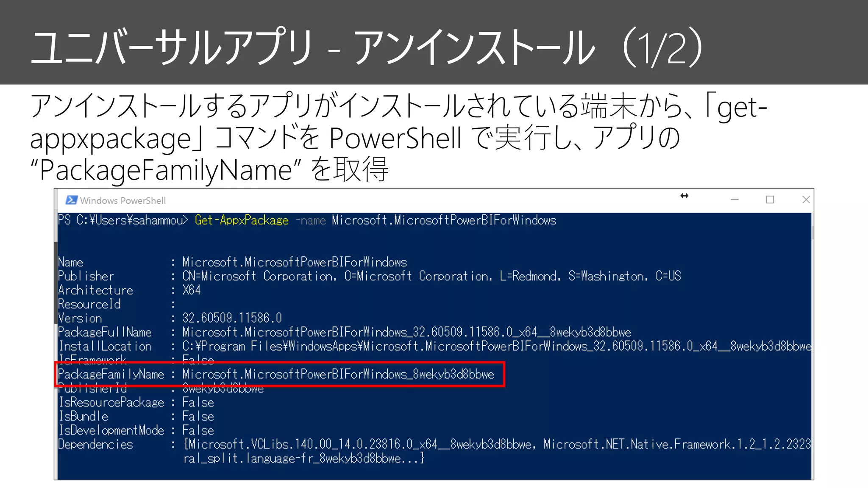This screenshot has width=868, height=488.
Task: Click the PowerShell icon in title bar
Action: [71, 200]
